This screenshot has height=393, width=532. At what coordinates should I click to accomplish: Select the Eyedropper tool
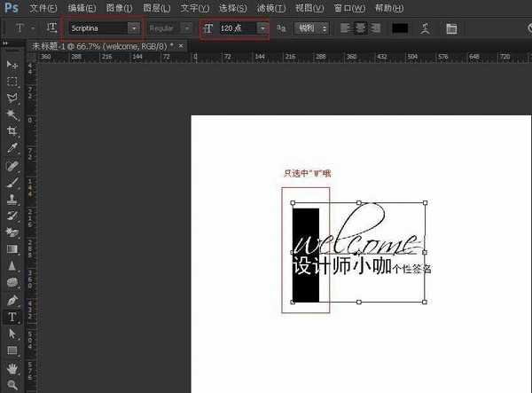[x=12, y=147]
